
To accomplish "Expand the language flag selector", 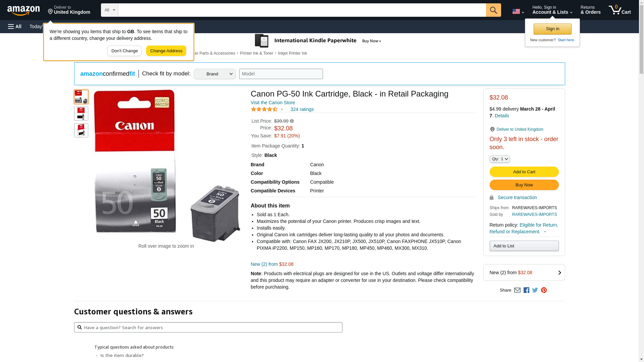I will point(518,12).
